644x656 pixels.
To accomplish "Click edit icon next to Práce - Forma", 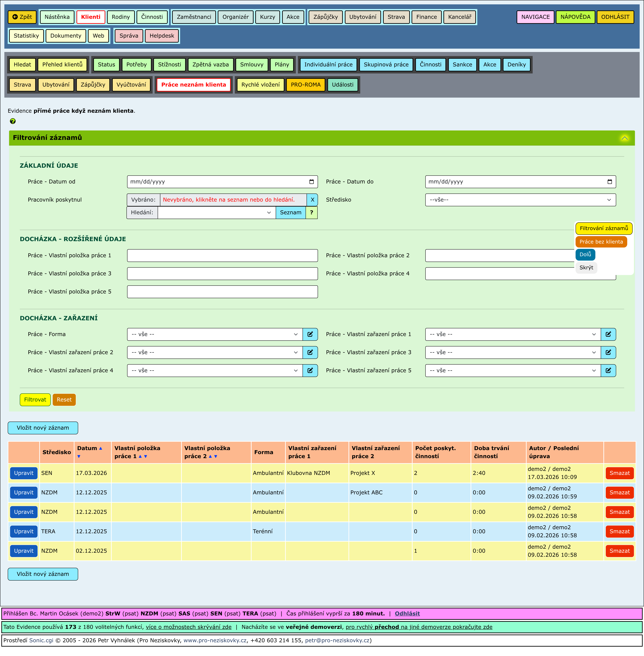I will (x=310, y=334).
